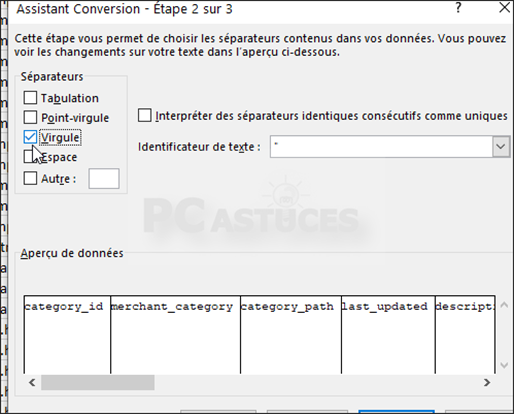This screenshot has height=414, width=514.
Task: Click the help question mark icon
Action: pyautogui.click(x=458, y=8)
